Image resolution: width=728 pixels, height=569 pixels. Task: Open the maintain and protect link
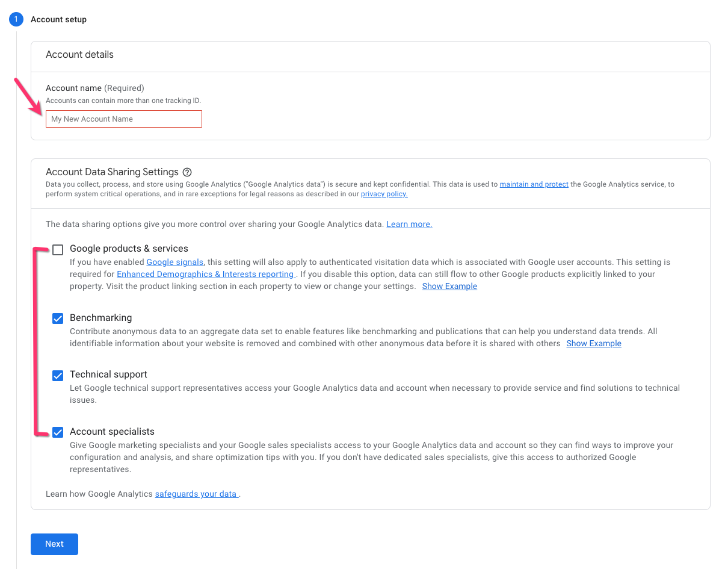534,184
